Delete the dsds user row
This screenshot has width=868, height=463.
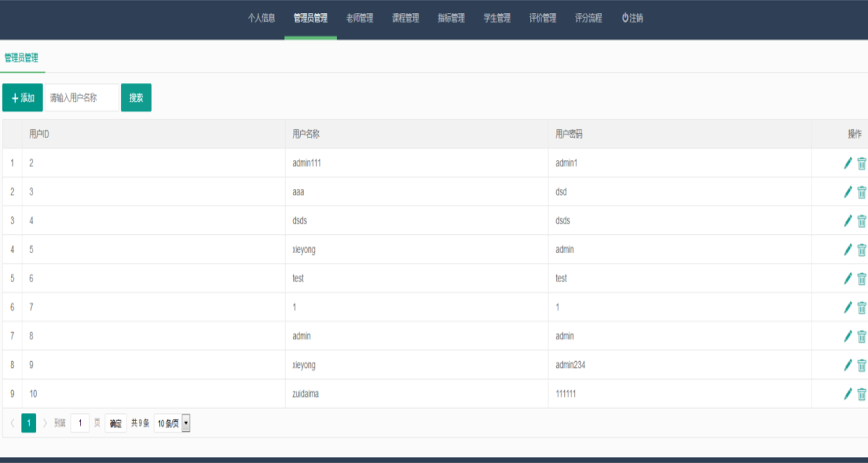861,221
